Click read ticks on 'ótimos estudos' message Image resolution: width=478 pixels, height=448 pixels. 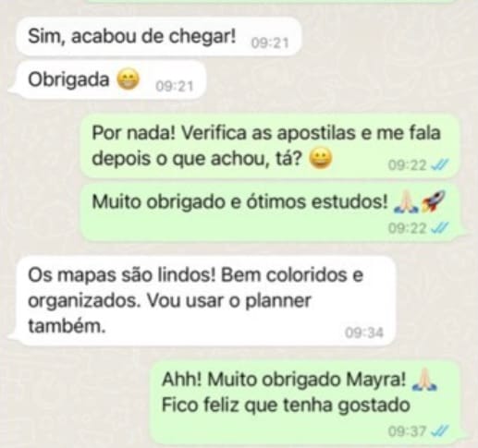[440, 228]
